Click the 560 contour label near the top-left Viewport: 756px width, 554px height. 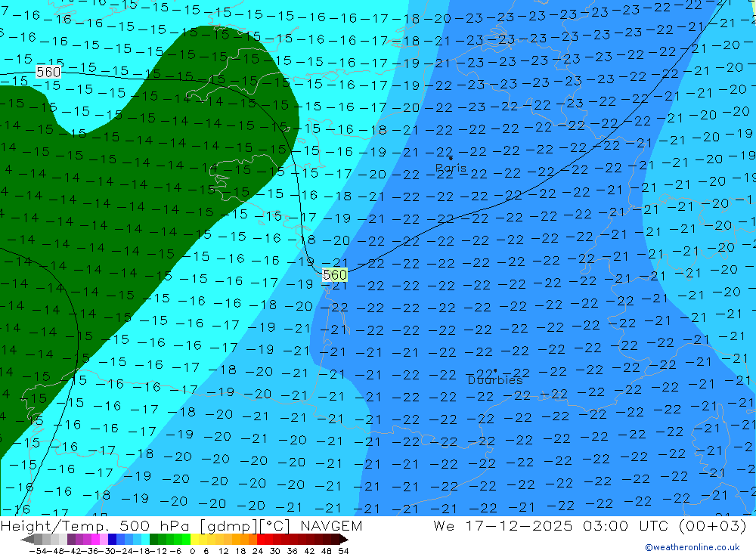pos(48,73)
